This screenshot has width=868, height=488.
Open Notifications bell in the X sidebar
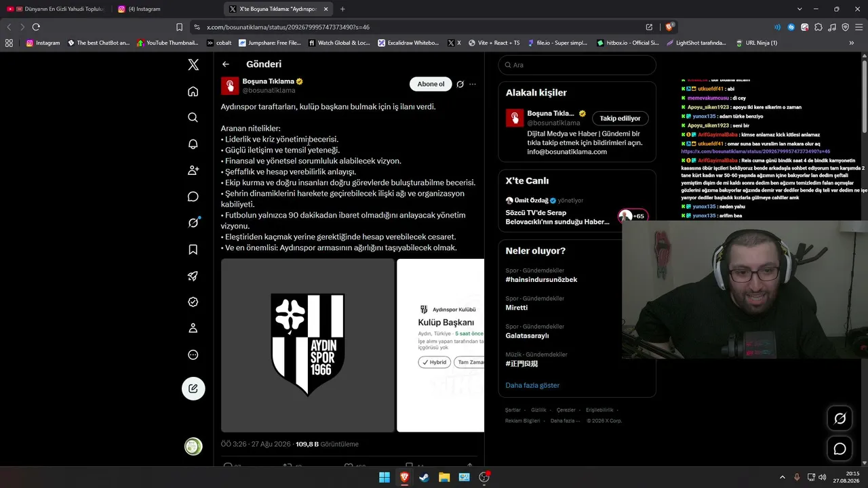pos(193,144)
